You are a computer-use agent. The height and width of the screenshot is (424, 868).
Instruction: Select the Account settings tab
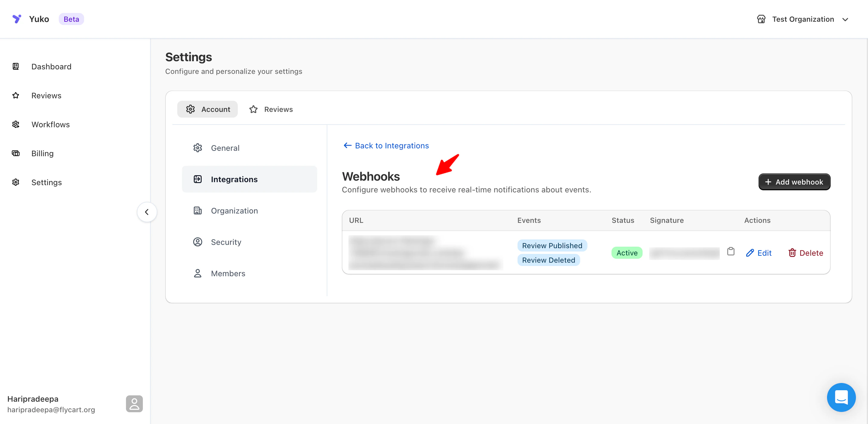pyautogui.click(x=208, y=109)
